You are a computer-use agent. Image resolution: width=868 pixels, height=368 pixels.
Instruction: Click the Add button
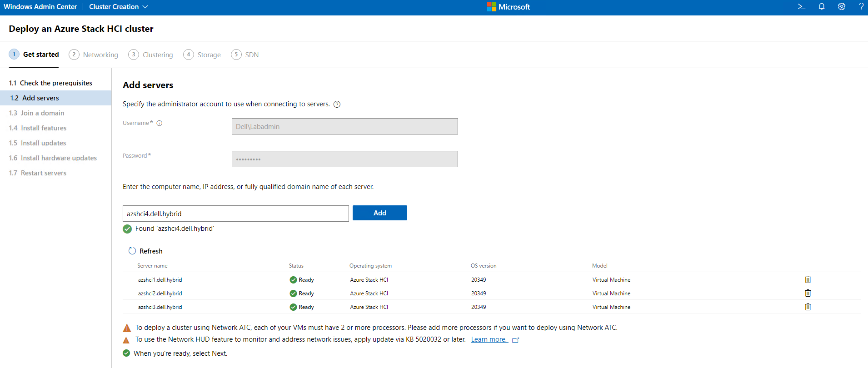(379, 213)
